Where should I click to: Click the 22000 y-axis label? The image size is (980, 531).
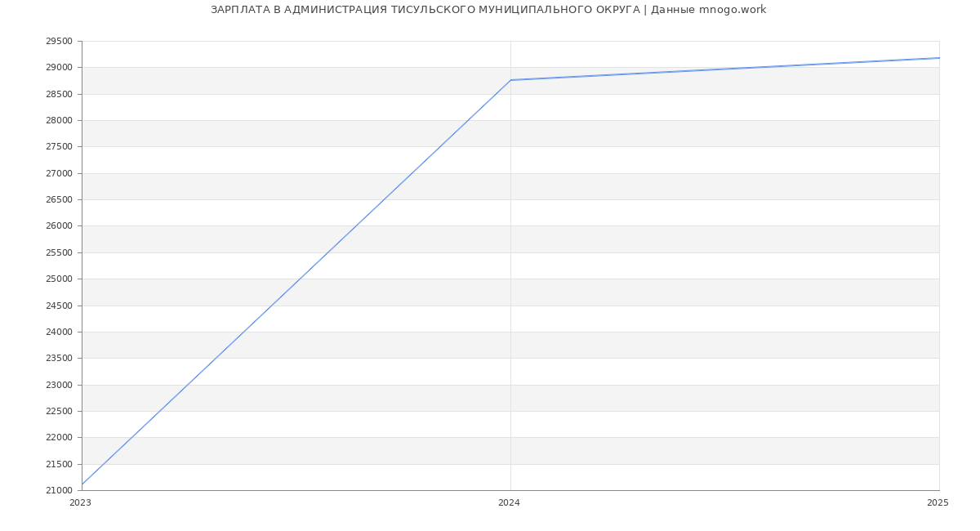[59, 438]
